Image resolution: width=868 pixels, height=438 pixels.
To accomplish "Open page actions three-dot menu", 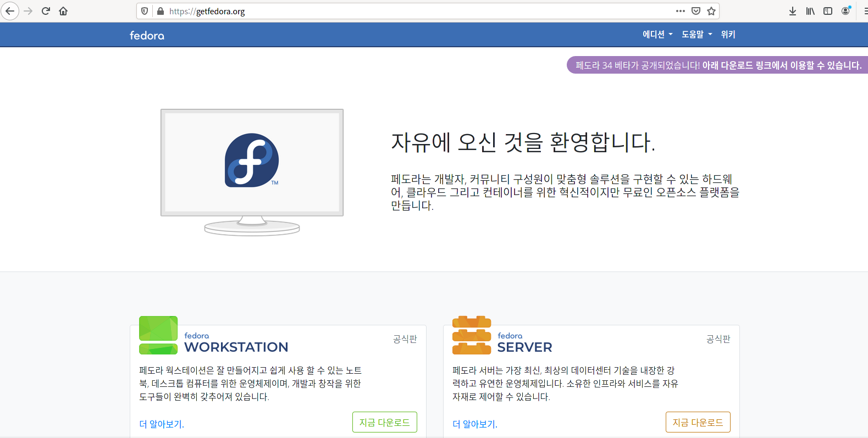I will (681, 11).
